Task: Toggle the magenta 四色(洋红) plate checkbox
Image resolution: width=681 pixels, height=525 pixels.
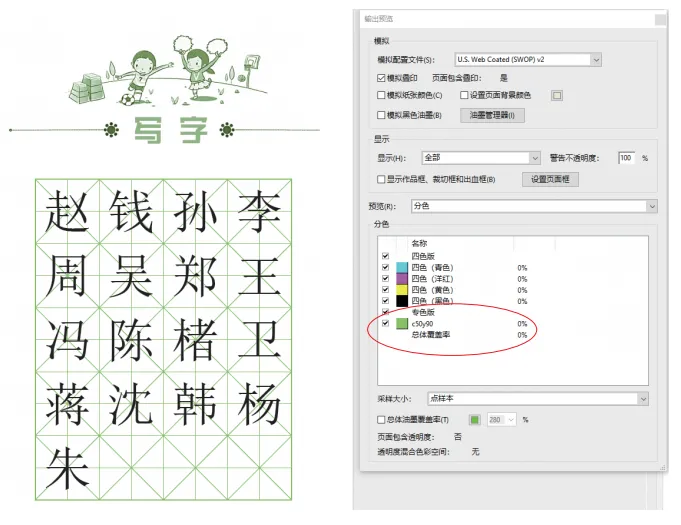Action: (x=385, y=278)
